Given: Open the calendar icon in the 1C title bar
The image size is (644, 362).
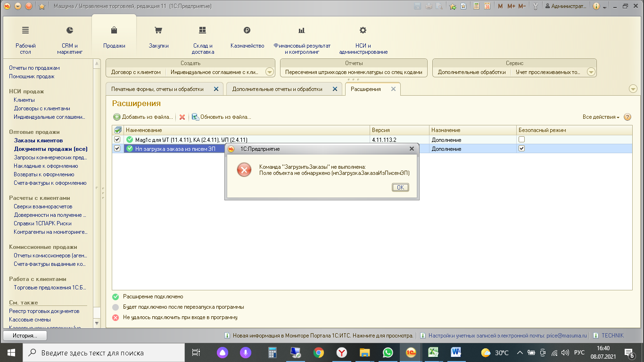Looking at the screenshot, I should pyautogui.click(x=487, y=6).
